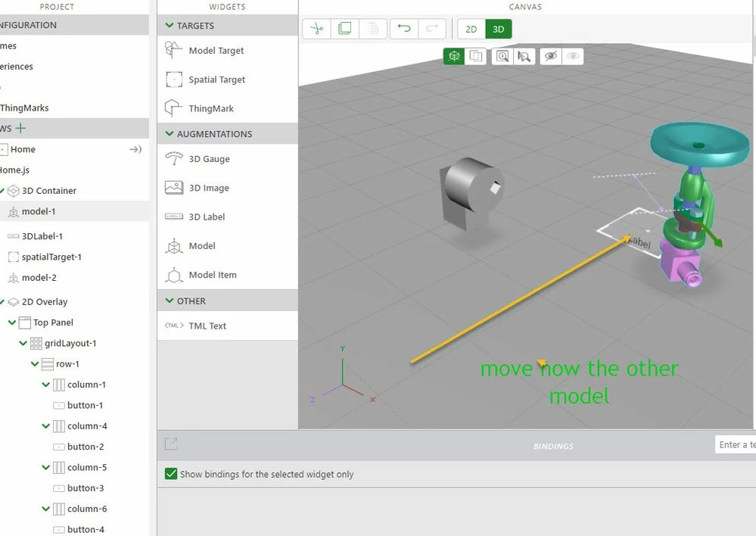
Task: Click the Paste clipboard icon in canvas toolbar
Action: pyautogui.click(x=372, y=29)
